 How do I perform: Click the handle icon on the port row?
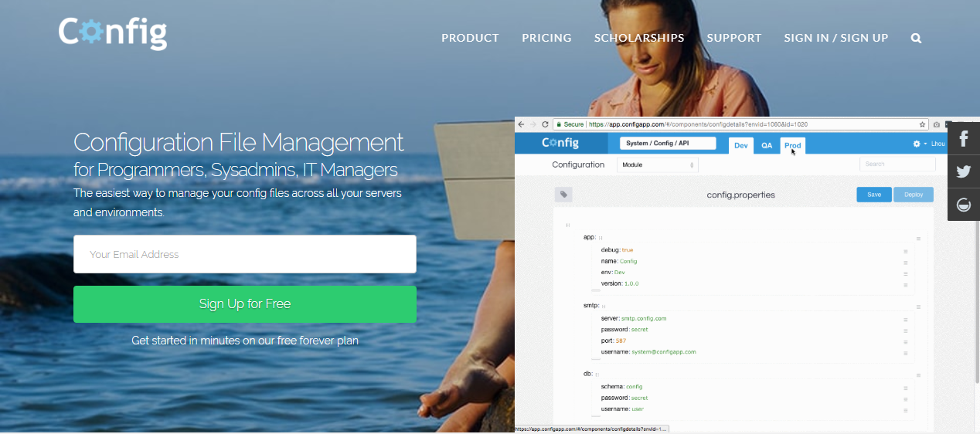[x=905, y=342]
